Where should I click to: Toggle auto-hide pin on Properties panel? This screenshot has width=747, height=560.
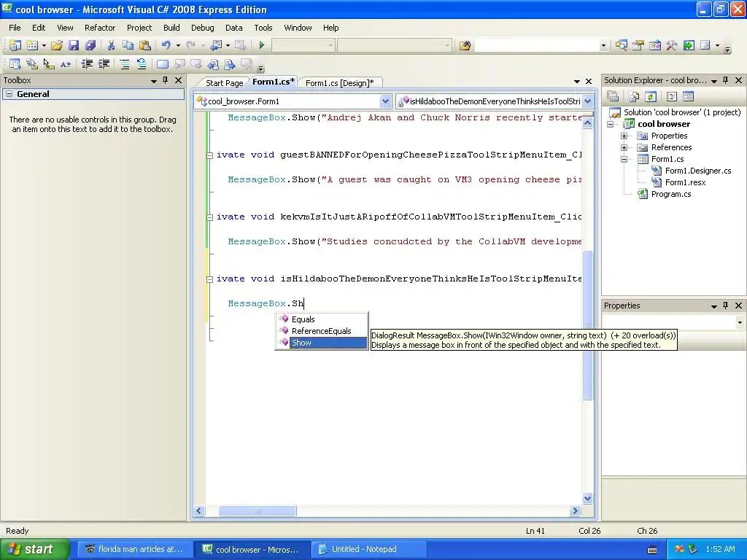pos(726,306)
